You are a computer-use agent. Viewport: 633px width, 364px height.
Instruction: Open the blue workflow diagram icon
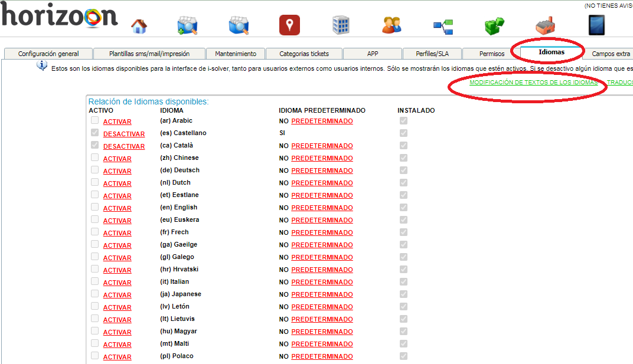[443, 25]
